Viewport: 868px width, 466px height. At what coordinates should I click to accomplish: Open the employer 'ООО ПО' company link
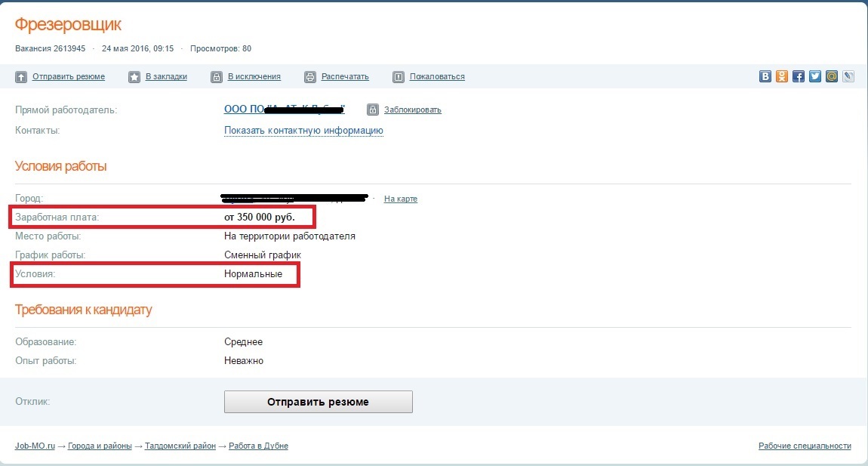coord(240,110)
